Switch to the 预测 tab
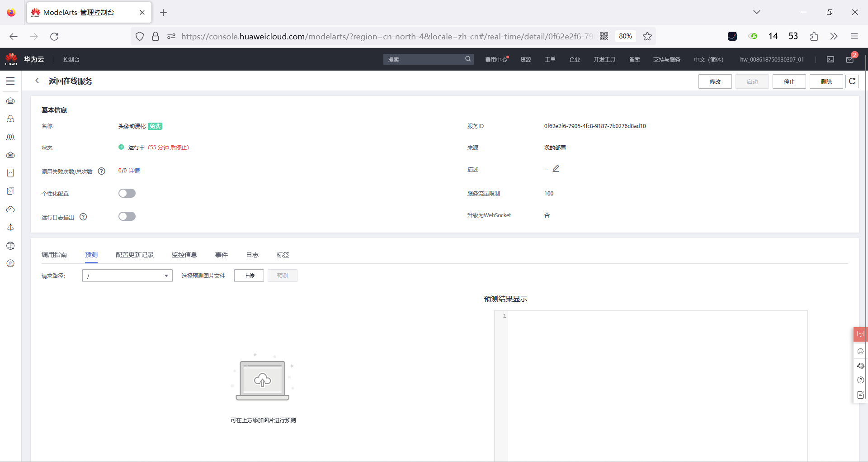The height and width of the screenshot is (462, 868). pyautogui.click(x=91, y=255)
